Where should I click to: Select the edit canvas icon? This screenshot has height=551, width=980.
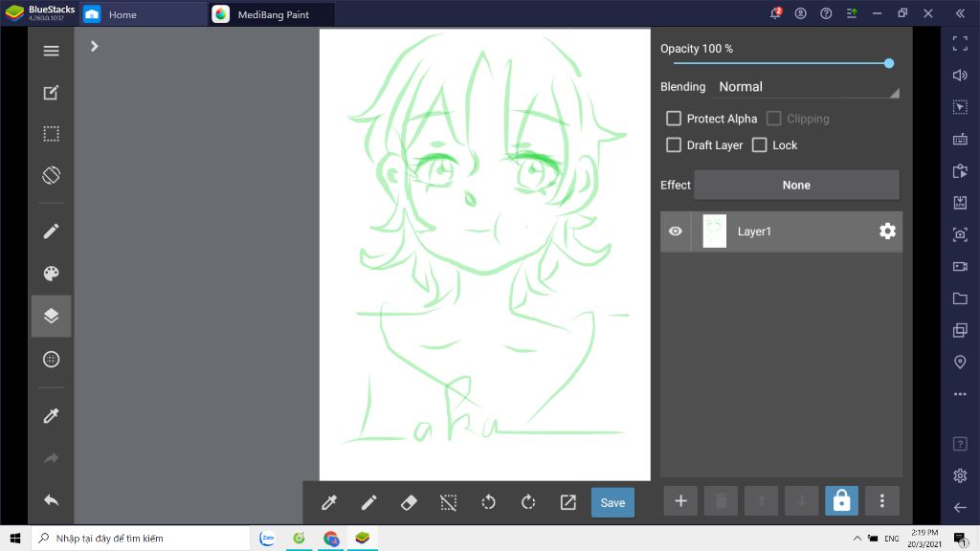pos(52,93)
